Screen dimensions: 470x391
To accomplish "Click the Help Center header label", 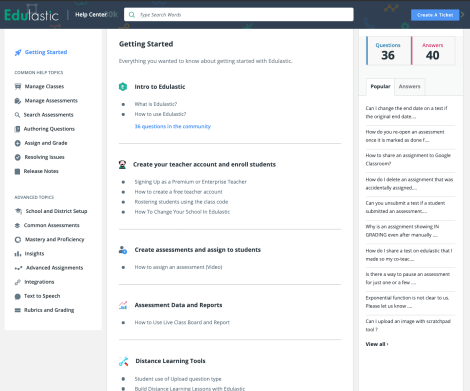I will (91, 15).
